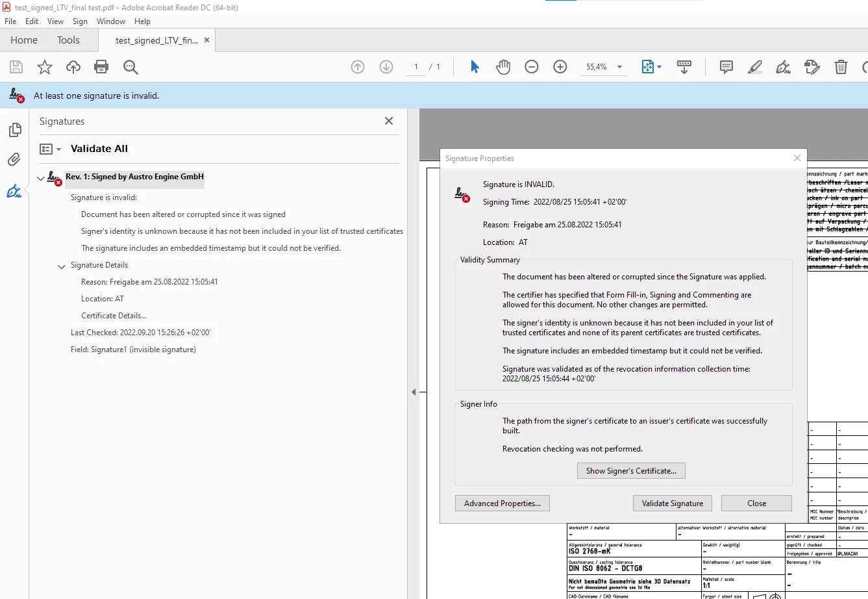
Task: Switch to the Tools tab
Action: click(x=68, y=40)
